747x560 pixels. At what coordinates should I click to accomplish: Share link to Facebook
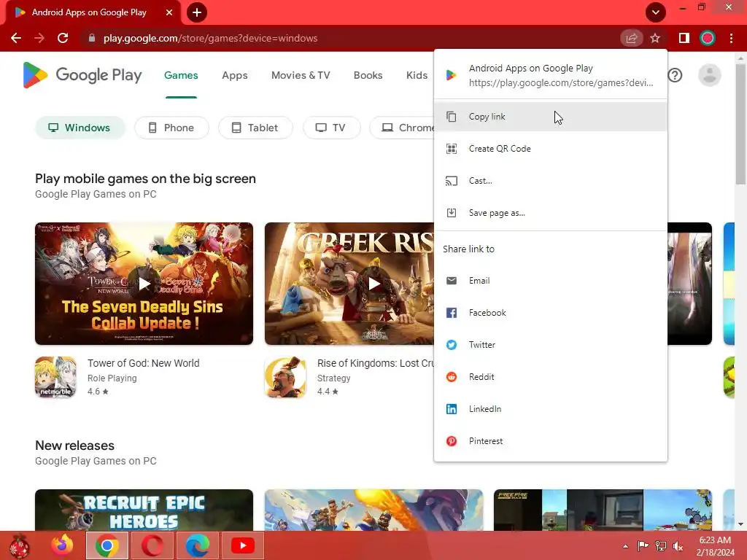(x=551, y=313)
